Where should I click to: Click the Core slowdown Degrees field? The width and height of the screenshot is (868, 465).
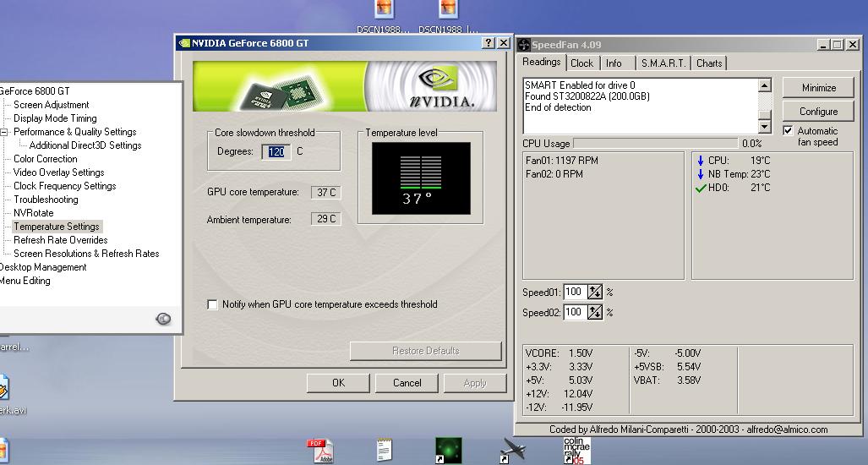click(276, 151)
